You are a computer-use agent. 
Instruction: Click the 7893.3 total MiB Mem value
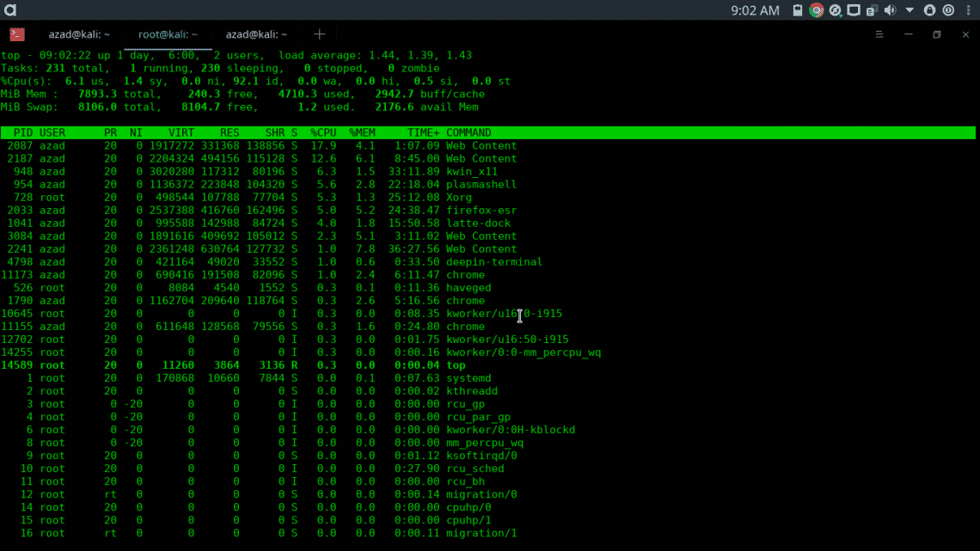[x=116, y=95]
